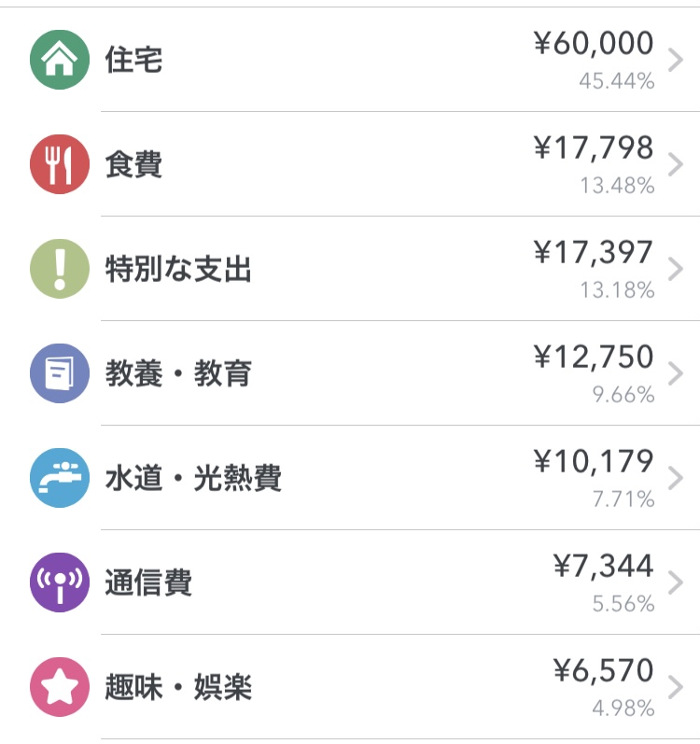Click chevron beside 教養・教育 amount
Image resolution: width=700 pixels, height=744 pixels.
point(678,374)
